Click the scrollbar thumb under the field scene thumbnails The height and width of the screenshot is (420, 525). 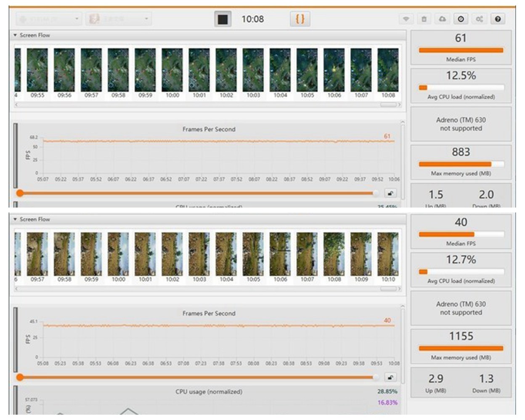tap(388, 289)
